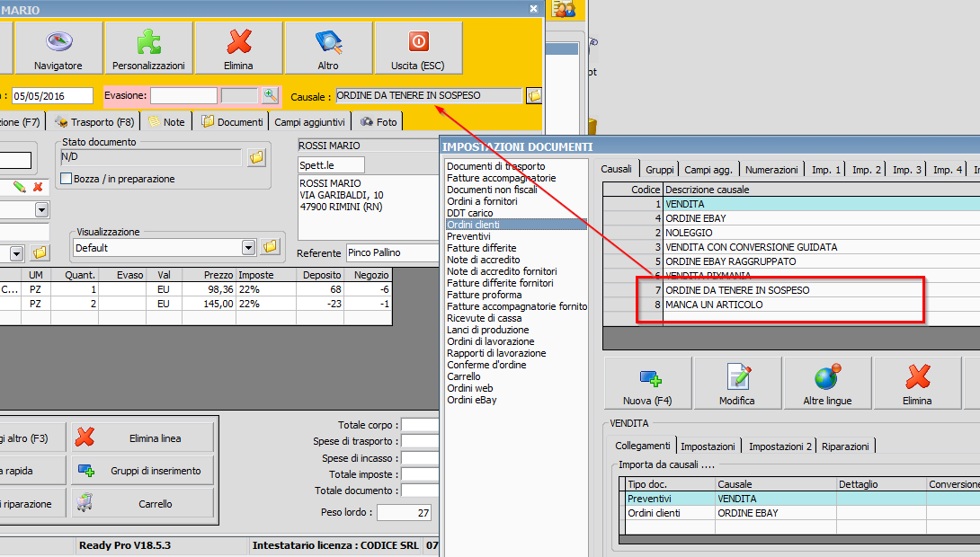Exit with the Uscita (ESC) button
The height and width of the screenshot is (557, 980).
417,49
